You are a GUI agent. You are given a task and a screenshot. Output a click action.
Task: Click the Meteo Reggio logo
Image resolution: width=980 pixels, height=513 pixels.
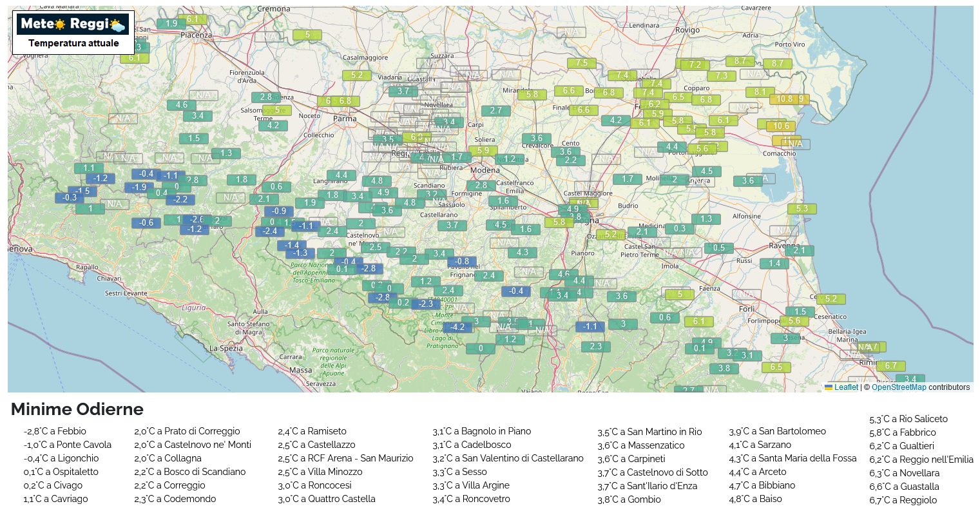click(72, 24)
